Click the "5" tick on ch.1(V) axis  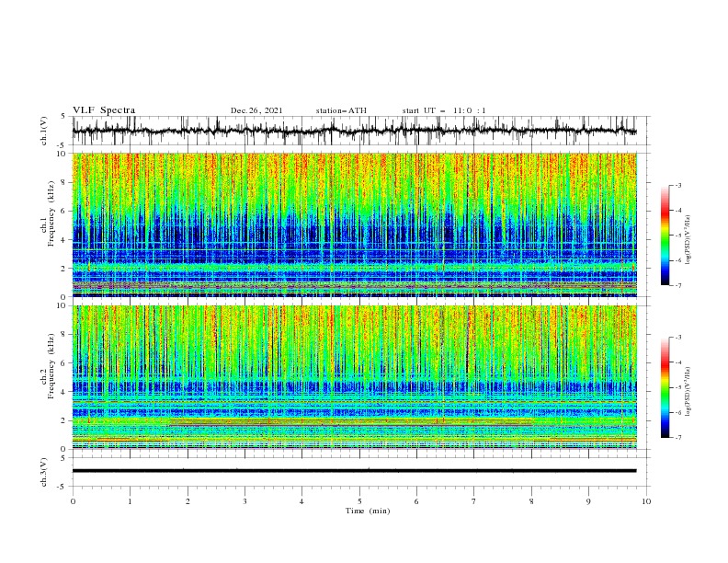63,117
